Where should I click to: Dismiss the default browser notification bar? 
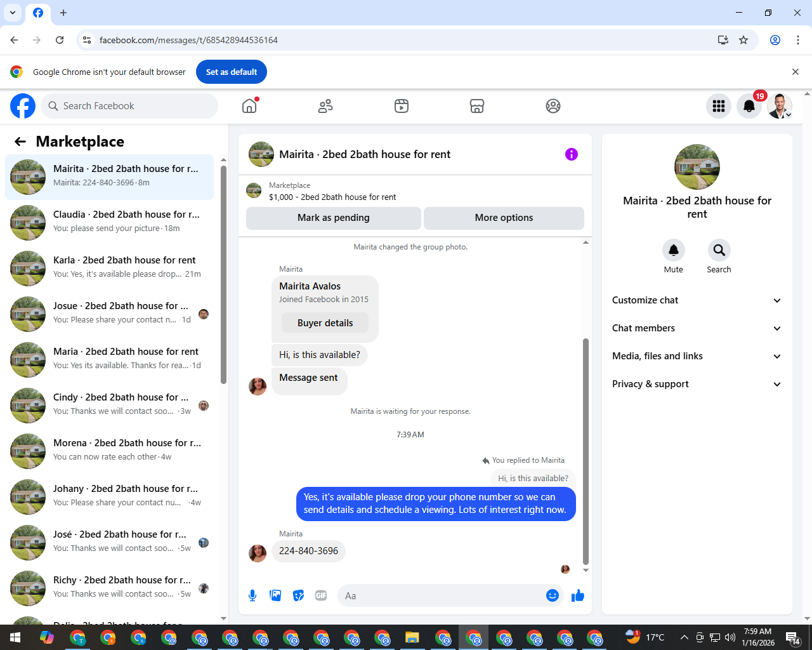(796, 72)
